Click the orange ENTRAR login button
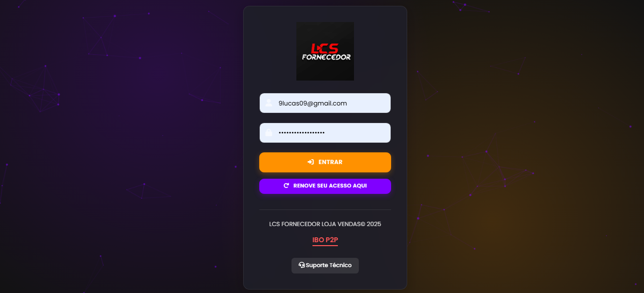 [325, 162]
